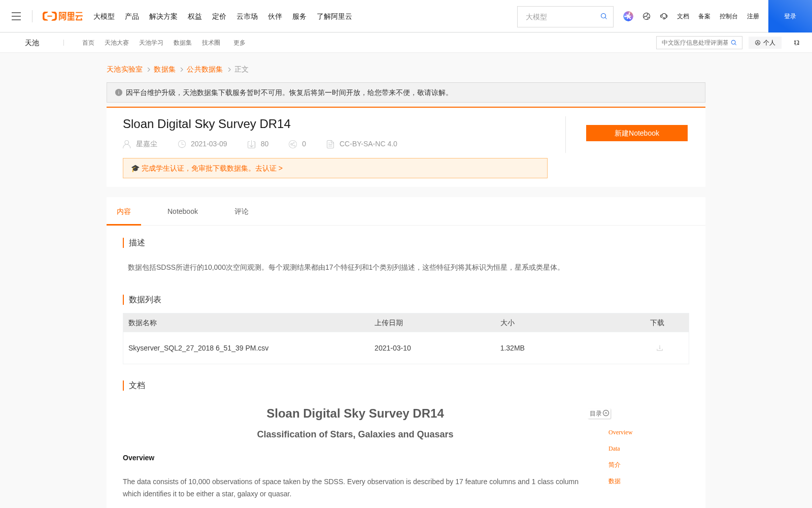Screen dimensions: 812x508
Task: Click upload date 2021-03-10 cell
Action: pyautogui.click(x=393, y=348)
